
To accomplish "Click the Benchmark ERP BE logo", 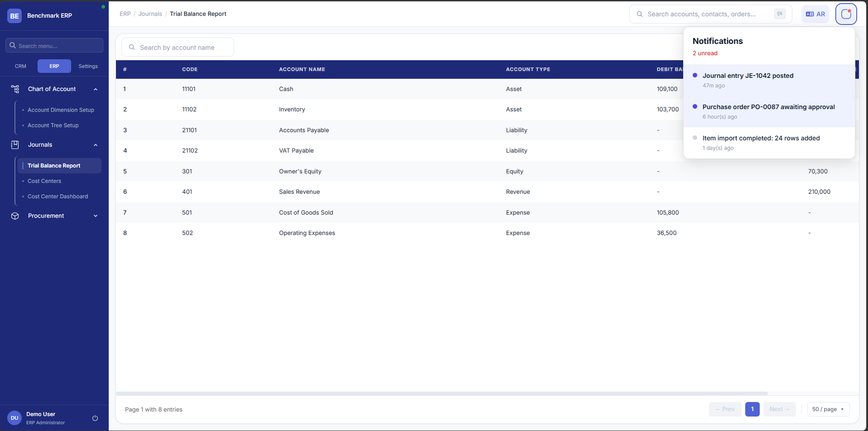I will (14, 16).
